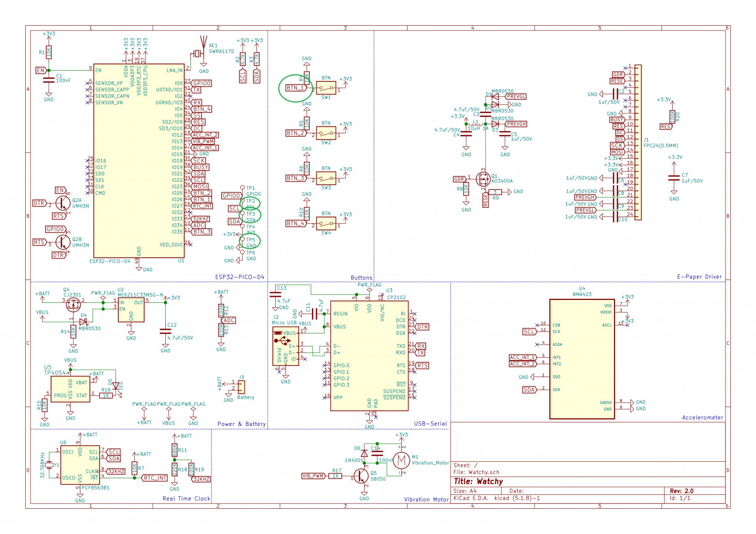Select the J2 Micro USB connector symbol
Screen dimensions: 756x534
coord(285,346)
